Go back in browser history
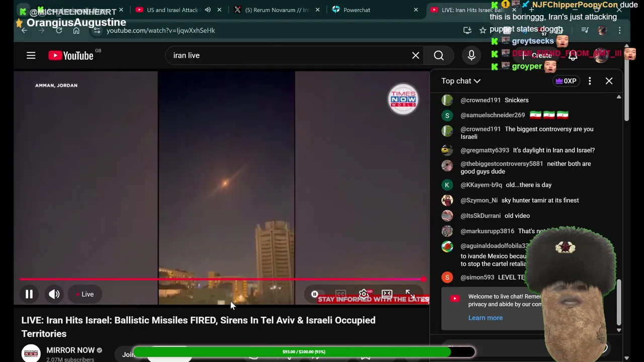644x362 pixels. [24, 30]
